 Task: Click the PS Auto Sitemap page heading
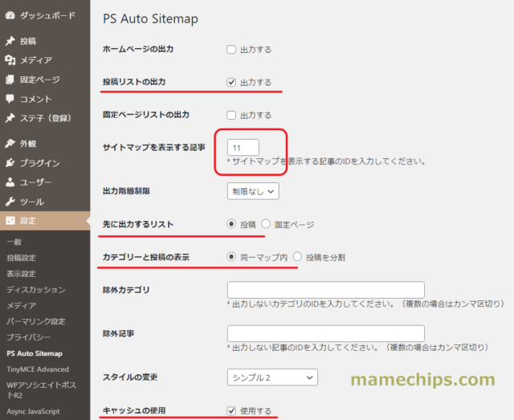[x=150, y=18]
